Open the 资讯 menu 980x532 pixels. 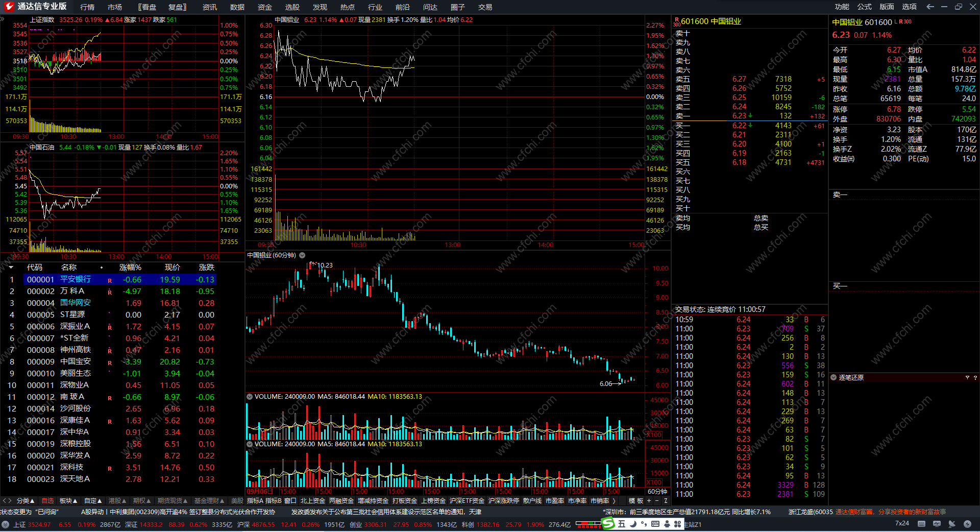(x=210, y=7)
